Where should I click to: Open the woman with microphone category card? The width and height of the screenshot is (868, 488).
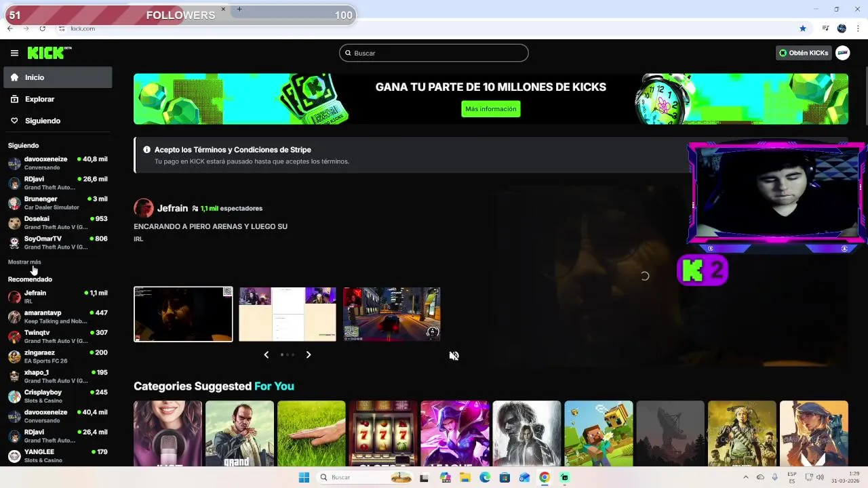167,433
